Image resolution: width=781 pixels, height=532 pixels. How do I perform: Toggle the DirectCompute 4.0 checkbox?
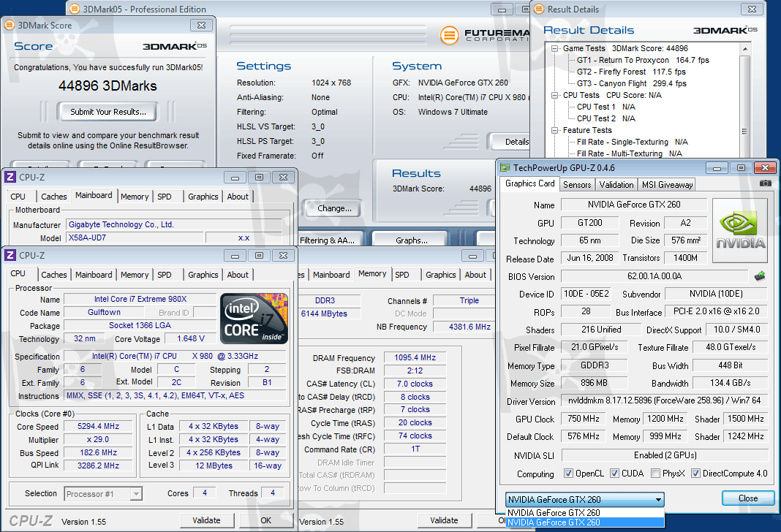point(695,474)
